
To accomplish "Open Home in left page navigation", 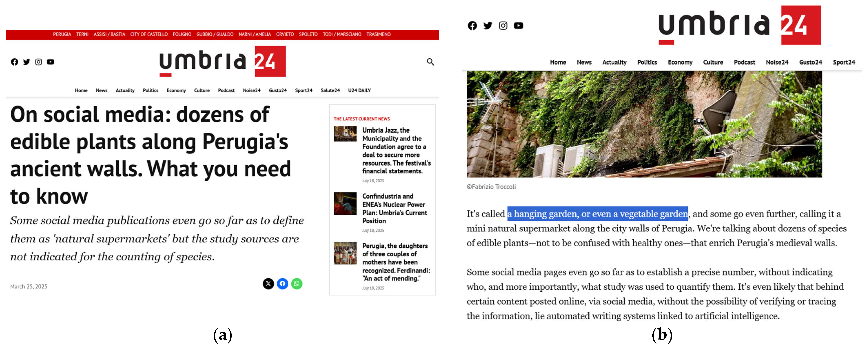I will click(81, 90).
